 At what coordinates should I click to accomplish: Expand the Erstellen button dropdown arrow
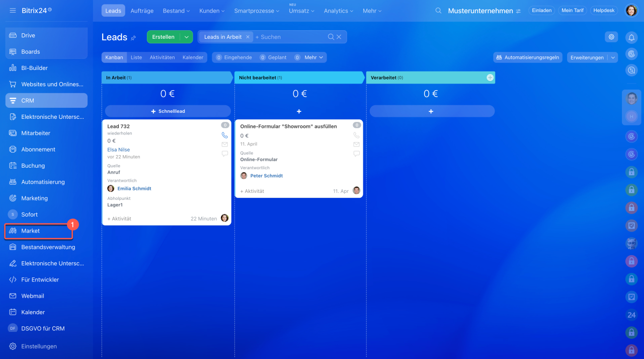[x=186, y=37]
